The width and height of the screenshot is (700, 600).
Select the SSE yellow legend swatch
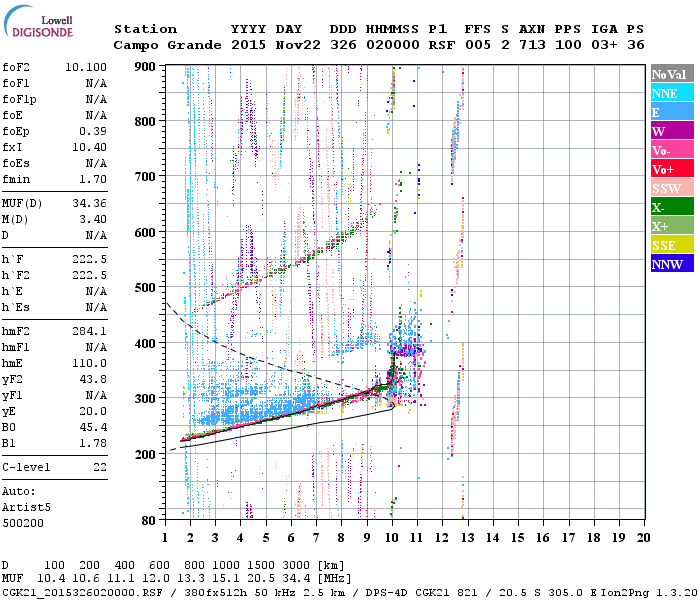coord(672,244)
